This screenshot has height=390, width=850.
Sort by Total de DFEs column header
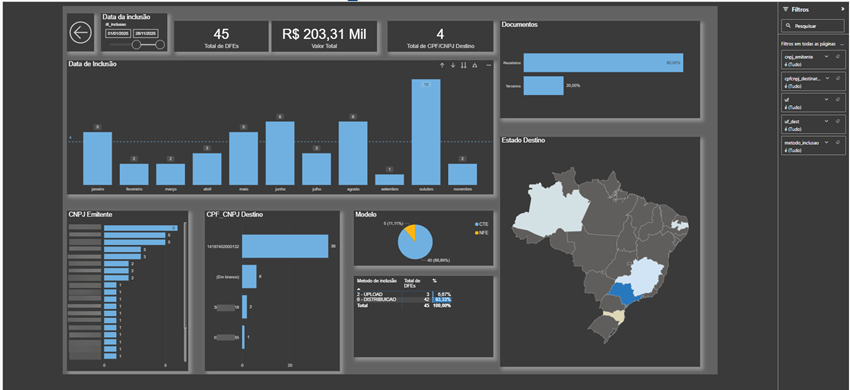pyautogui.click(x=413, y=283)
